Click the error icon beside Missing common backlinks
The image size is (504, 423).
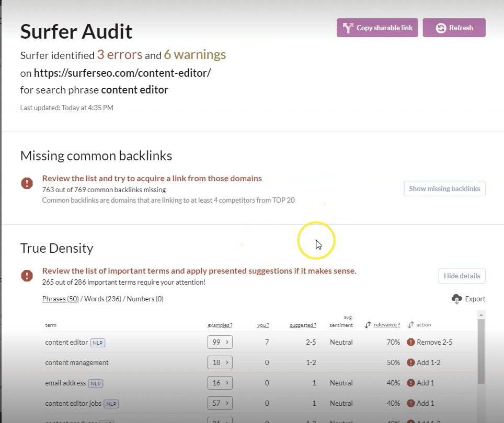point(27,183)
